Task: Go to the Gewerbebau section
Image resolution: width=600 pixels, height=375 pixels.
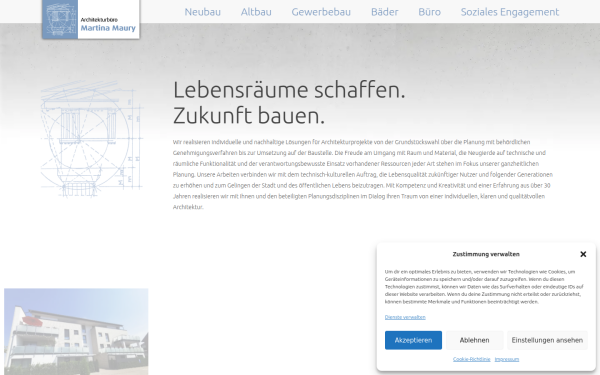Action: click(x=321, y=12)
